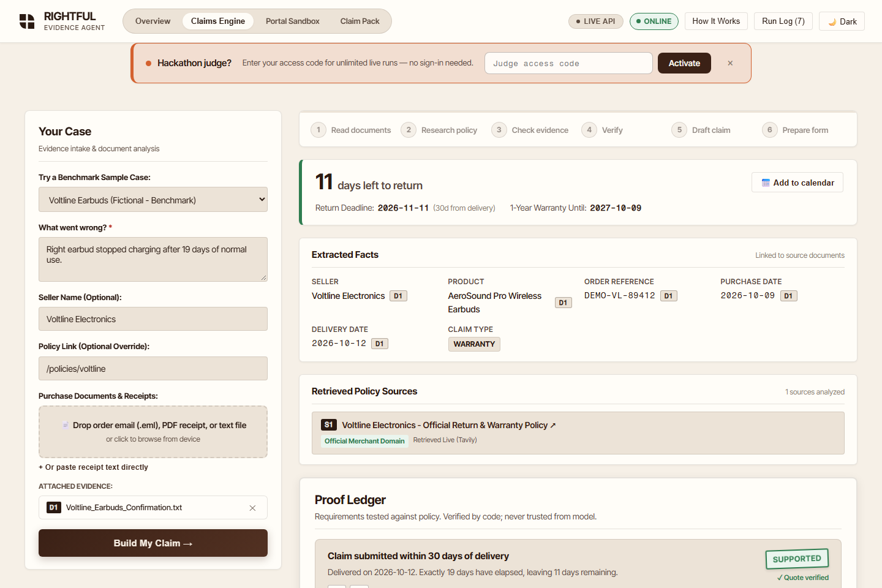
Task: Select the Claims Engine tab
Action: point(218,21)
